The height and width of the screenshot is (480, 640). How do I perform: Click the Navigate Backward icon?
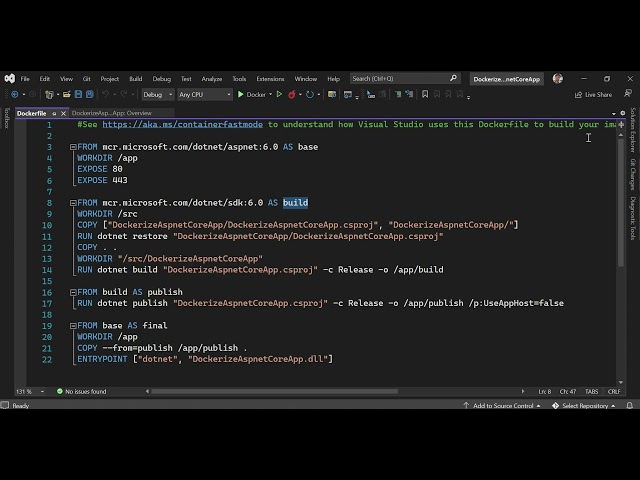pyautogui.click(x=15, y=95)
